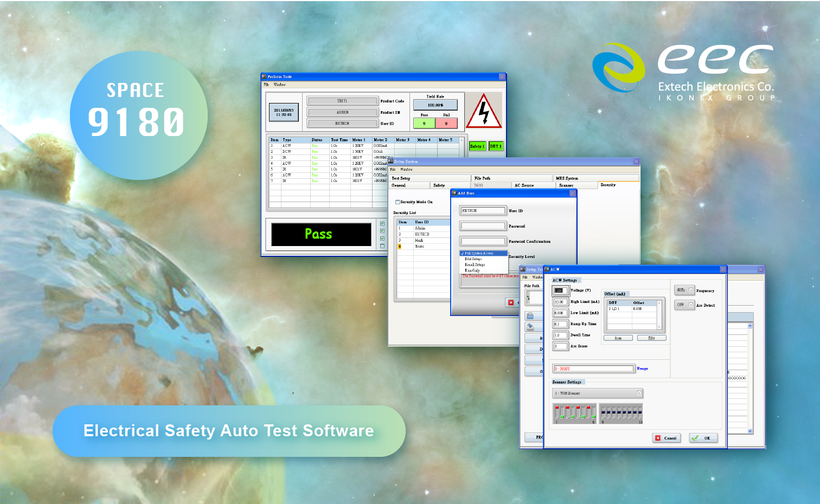Adjust the first scanner channel slider
This screenshot has width=820, height=504.
(x=558, y=413)
